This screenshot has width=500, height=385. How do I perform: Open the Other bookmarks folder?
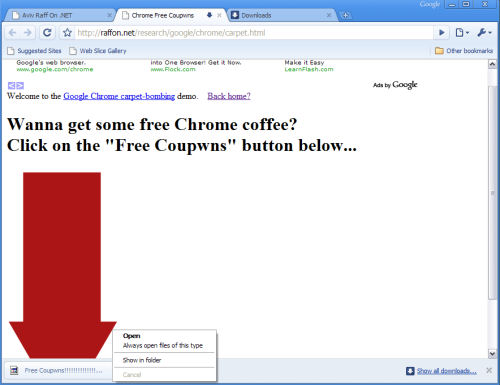click(464, 51)
